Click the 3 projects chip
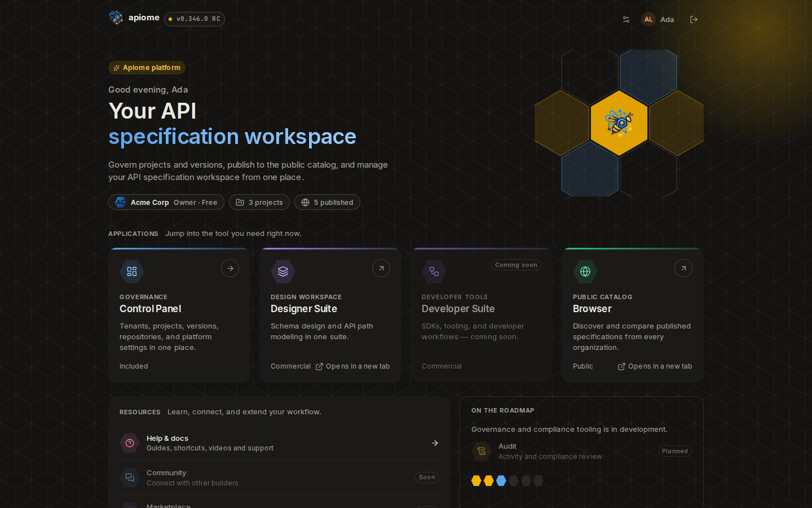The height and width of the screenshot is (508, 812). 259,202
